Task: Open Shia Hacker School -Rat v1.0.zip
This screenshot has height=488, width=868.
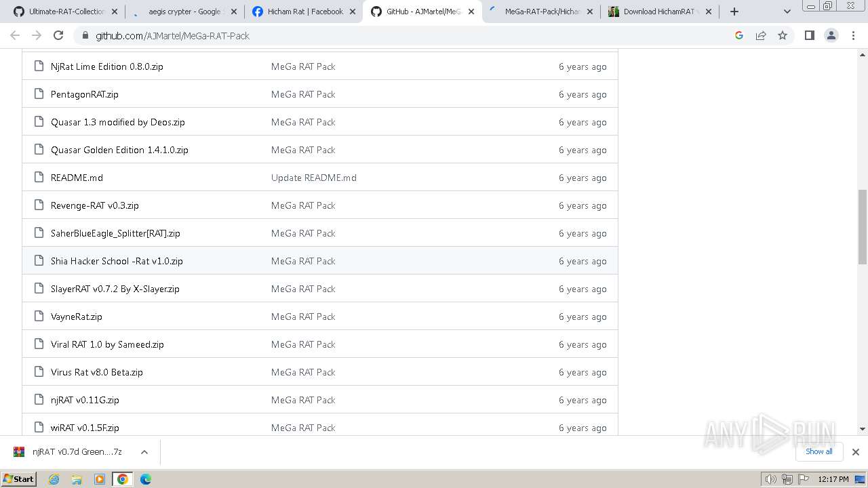Action: point(117,261)
